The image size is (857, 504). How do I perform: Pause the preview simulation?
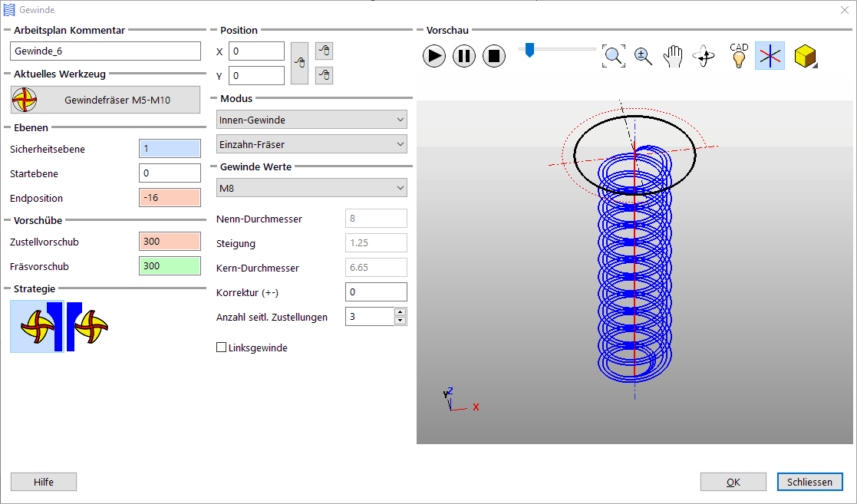(464, 56)
